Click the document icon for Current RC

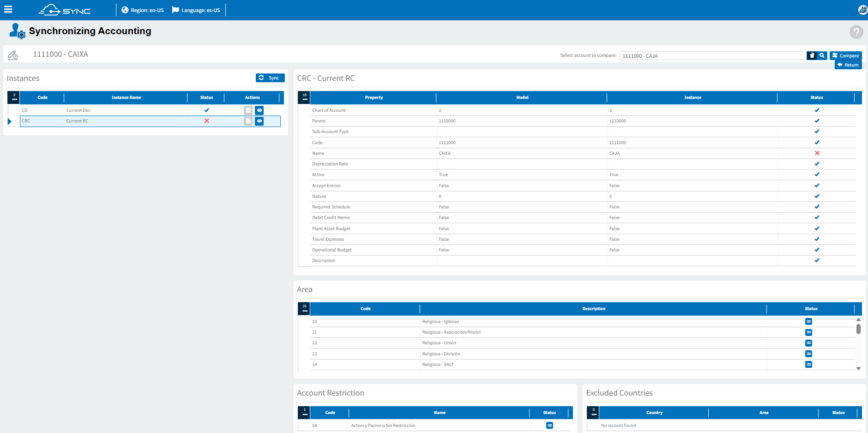(248, 121)
